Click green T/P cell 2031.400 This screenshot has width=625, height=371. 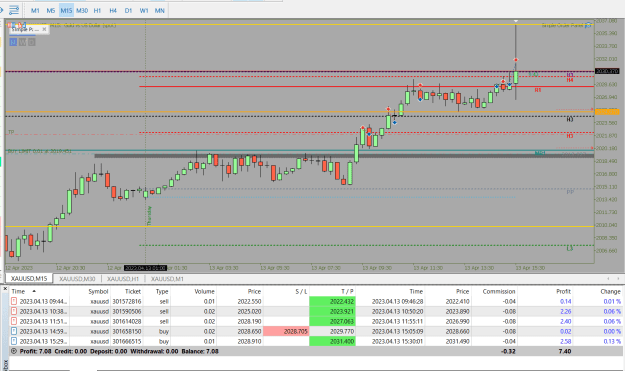[x=332, y=341]
